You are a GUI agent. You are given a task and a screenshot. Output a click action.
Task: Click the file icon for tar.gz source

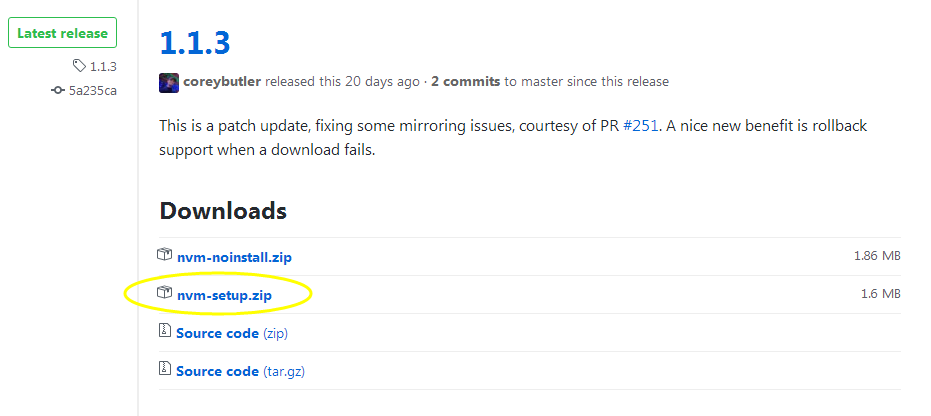(x=164, y=369)
